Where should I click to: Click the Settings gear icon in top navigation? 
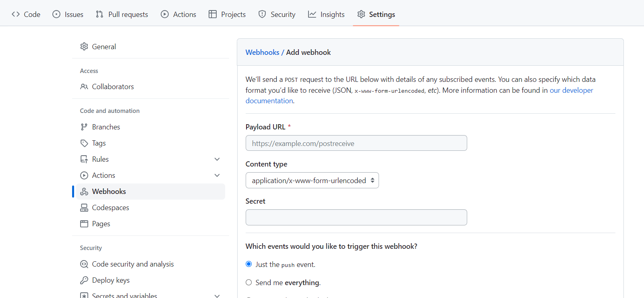361,15
